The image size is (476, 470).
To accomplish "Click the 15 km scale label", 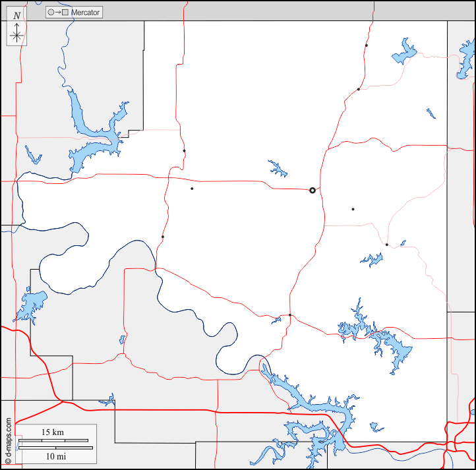I will click(53, 432).
